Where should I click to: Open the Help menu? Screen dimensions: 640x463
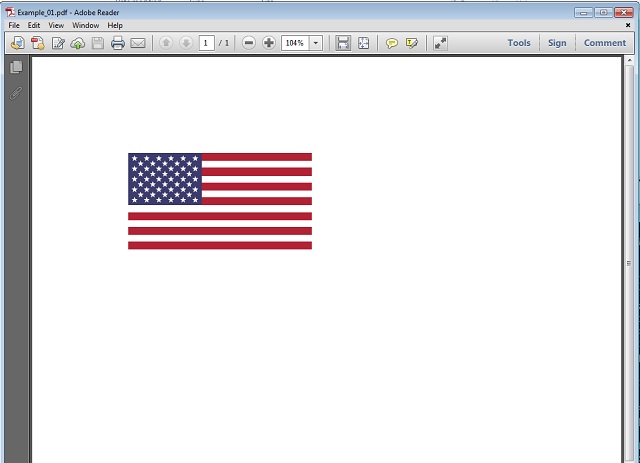coord(115,25)
